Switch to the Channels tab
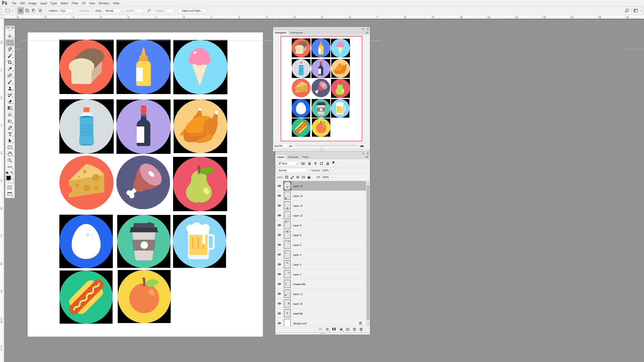Viewport: 644px width, 362px height. (x=293, y=157)
